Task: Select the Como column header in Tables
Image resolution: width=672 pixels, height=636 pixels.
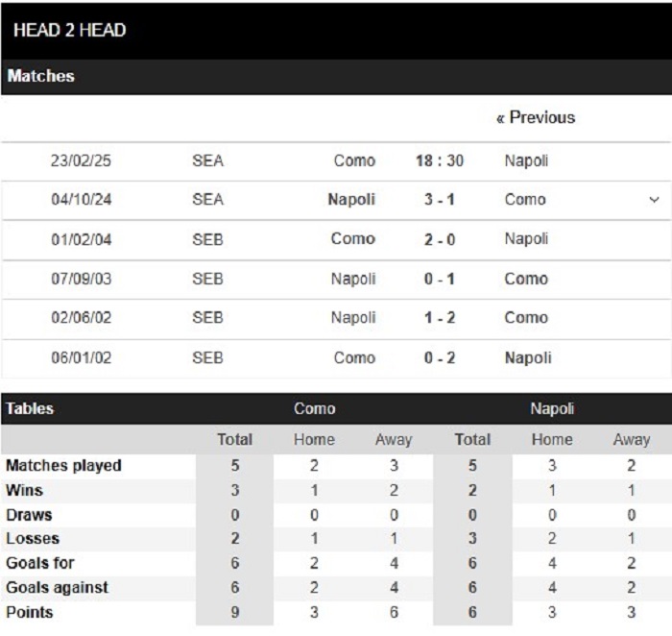Action: point(315,408)
